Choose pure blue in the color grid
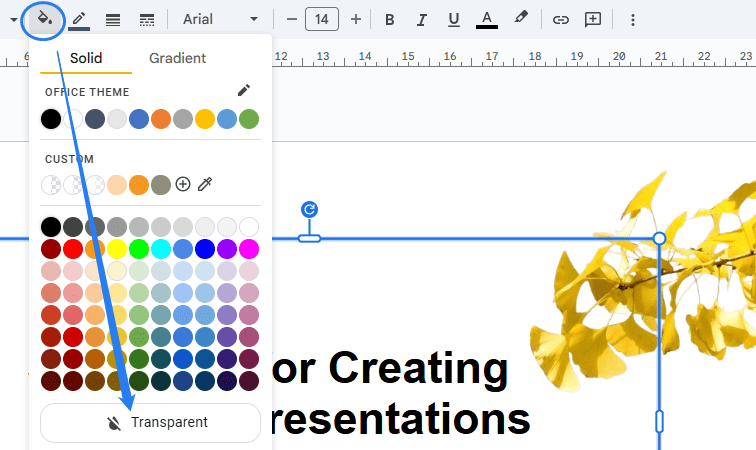756x450 pixels. (x=205, y=249)
